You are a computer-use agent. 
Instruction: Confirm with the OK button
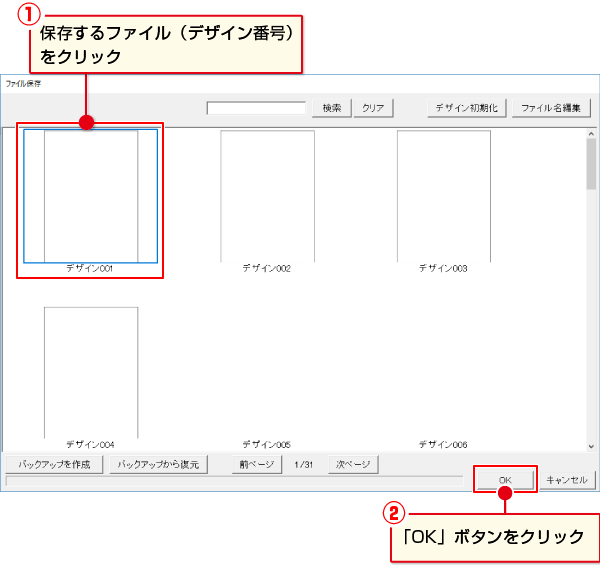click(505, 480)
